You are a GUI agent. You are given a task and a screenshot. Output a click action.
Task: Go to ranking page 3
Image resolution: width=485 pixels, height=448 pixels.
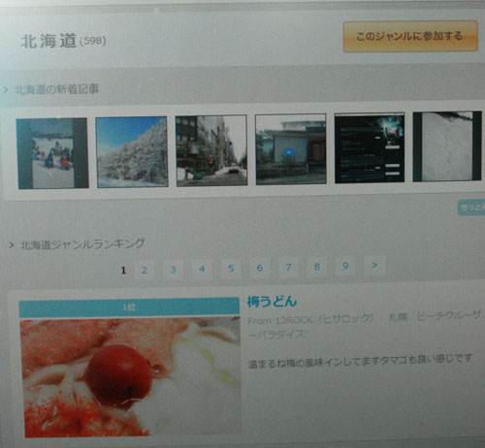174,270
